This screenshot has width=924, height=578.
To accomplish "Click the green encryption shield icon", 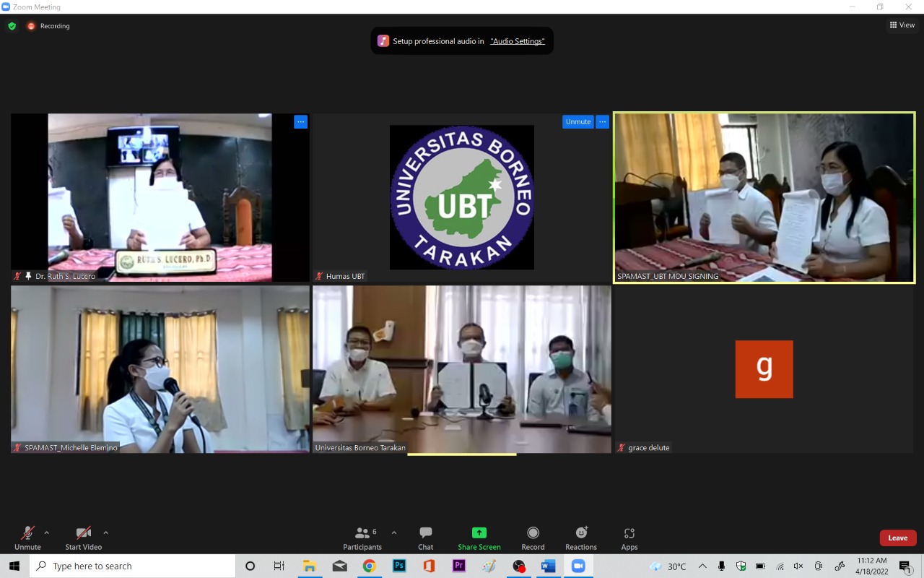I will coord(12,26).
